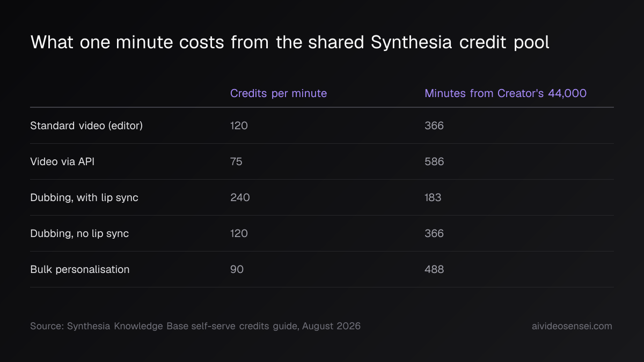Click the 'Dubbing, no lip sync' row label
Screen dimensions: 644x362
pos(79,233)
